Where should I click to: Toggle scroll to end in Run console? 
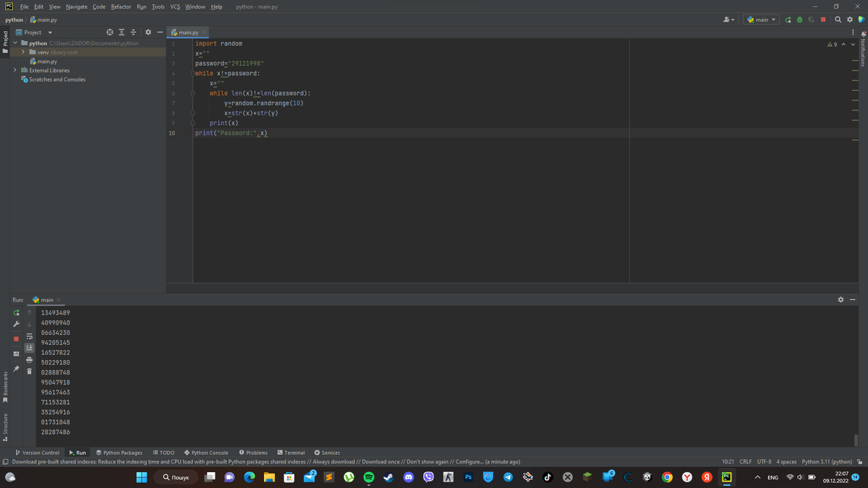point(30,348)
